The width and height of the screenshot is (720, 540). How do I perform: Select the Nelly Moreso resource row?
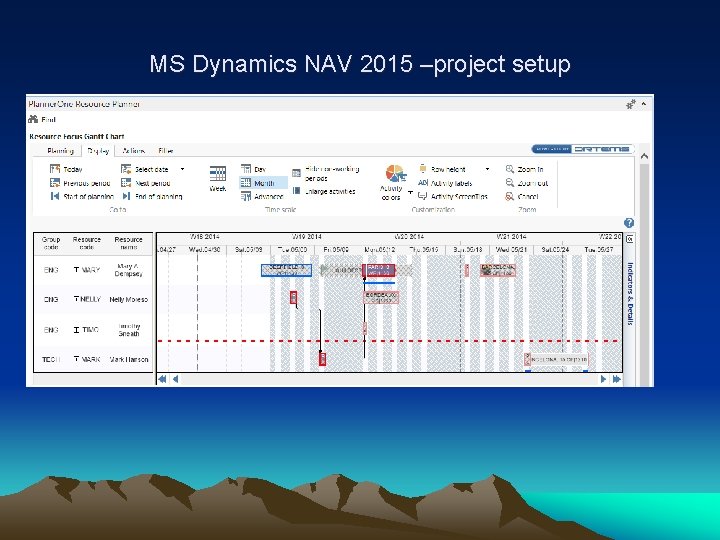coord(93,299)
